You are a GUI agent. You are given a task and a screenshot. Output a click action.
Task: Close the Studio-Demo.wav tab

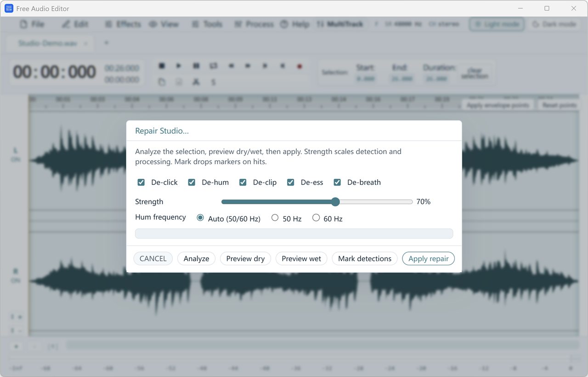86,43
